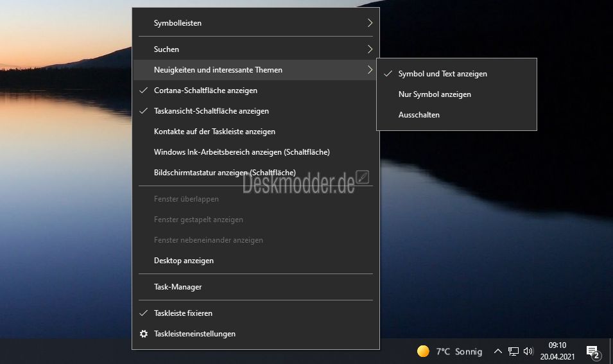Launch Task-Manager from the context menu
This screenshot has height=364, width=613.
click(x=255, y=287)
